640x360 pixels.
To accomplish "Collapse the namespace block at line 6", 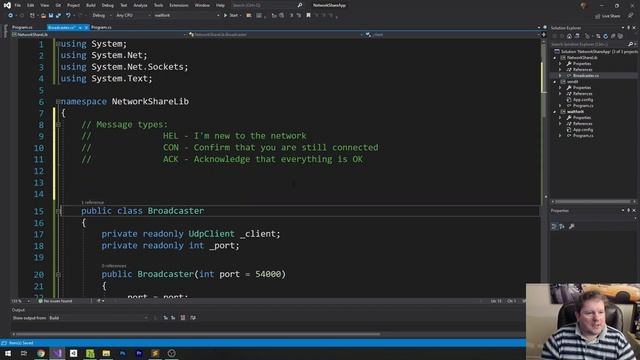I will tap(58, 101).
